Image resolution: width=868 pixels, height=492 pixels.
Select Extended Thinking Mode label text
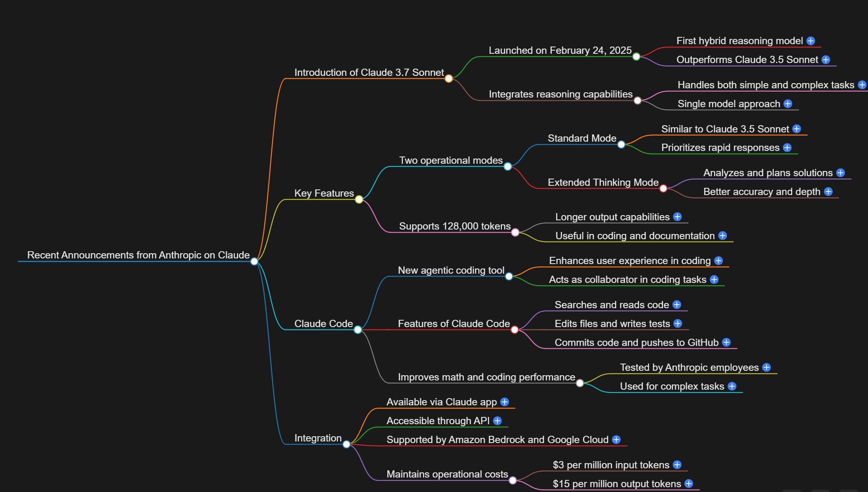(x=603, y=183)
